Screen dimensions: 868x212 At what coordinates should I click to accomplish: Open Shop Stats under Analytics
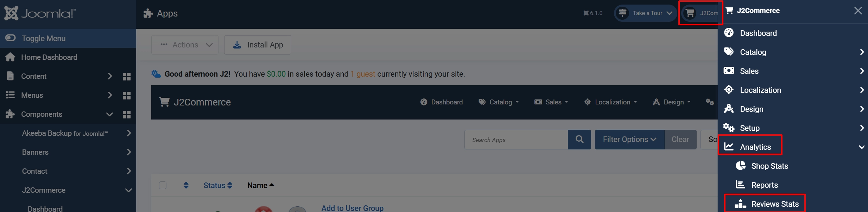pos(769,166)
